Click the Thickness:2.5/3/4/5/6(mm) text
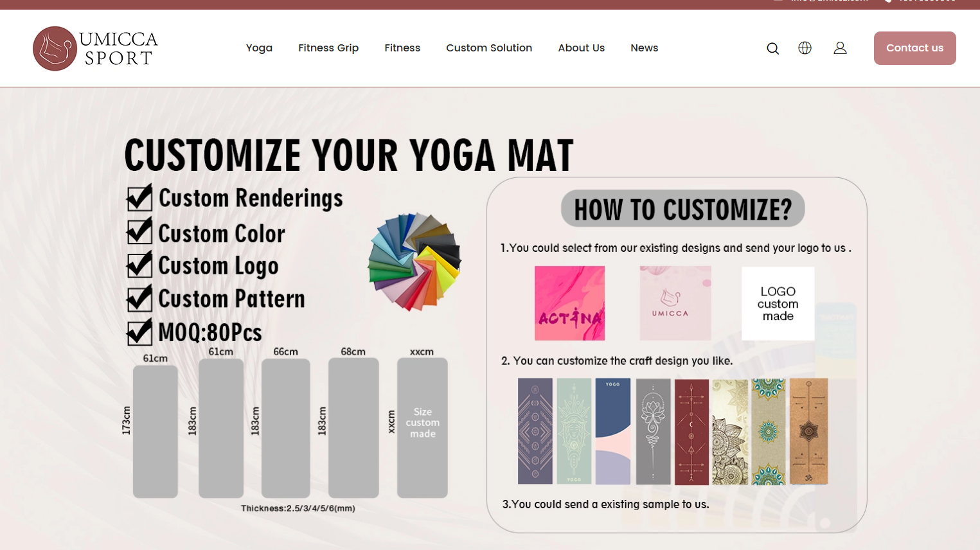 pyautogui.click(x=298, y=508)
